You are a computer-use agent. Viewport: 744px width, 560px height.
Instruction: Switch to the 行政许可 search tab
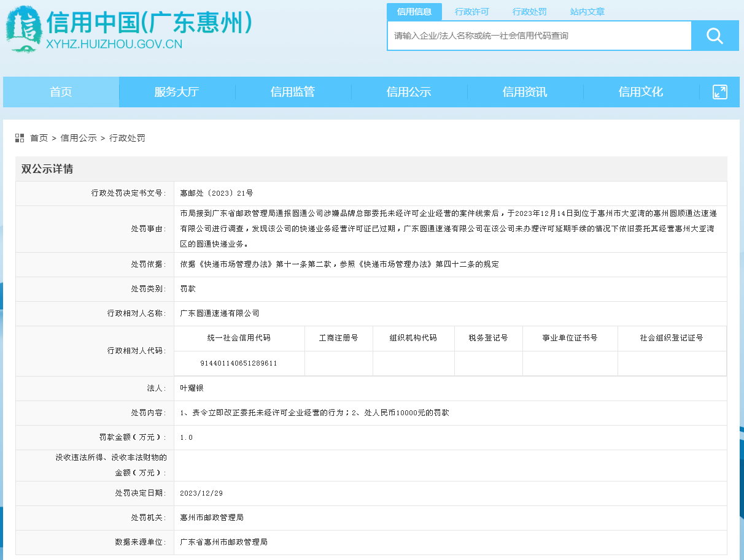472,12
